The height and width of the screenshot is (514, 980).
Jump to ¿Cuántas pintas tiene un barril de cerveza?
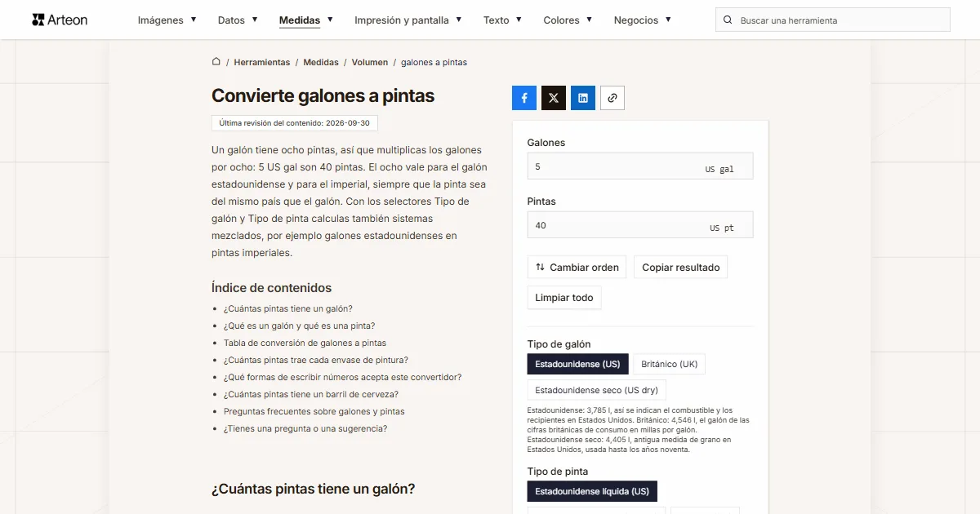311,394
